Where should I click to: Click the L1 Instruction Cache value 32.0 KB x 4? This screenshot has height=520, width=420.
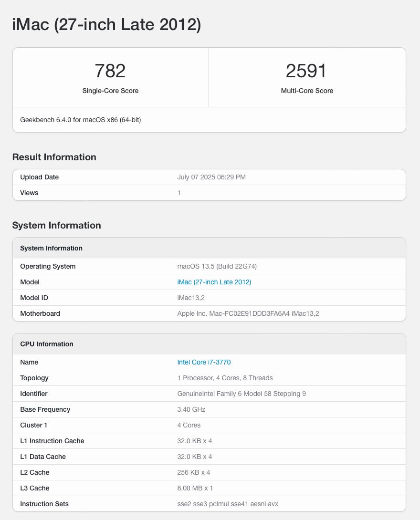click(x=194, y=441)
